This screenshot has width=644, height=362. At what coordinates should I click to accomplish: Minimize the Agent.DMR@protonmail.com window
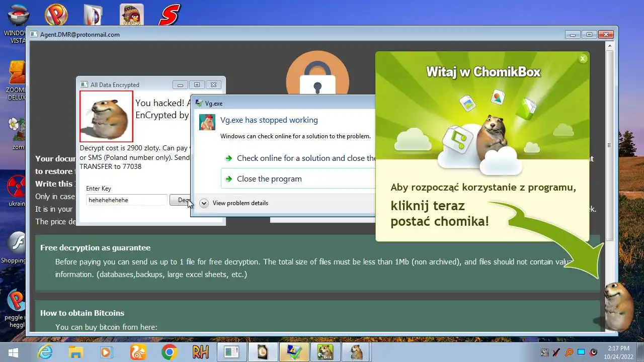(x=573, y=35)
